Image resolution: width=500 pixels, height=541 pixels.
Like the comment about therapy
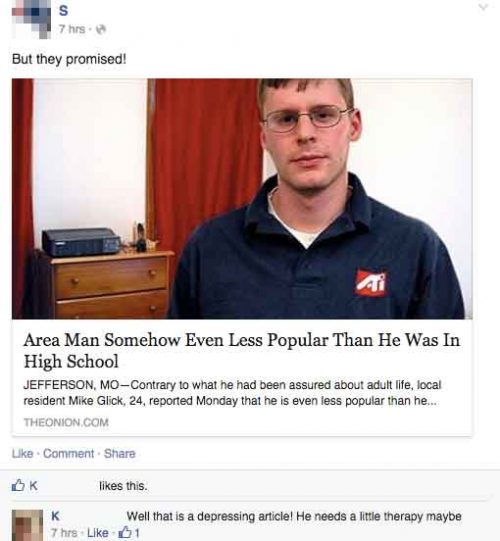(x=98, y=533)
